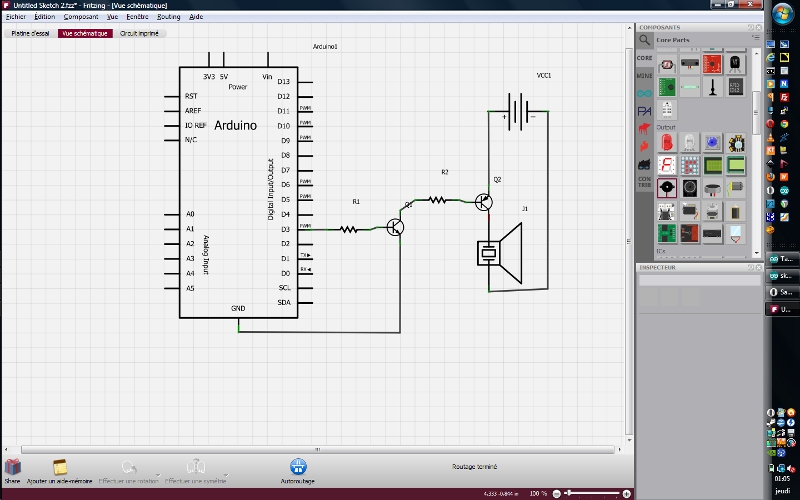The width and height of the screenshot is (800, 500).
Task: Open the Windows Start orb
Action: point(782,14)
